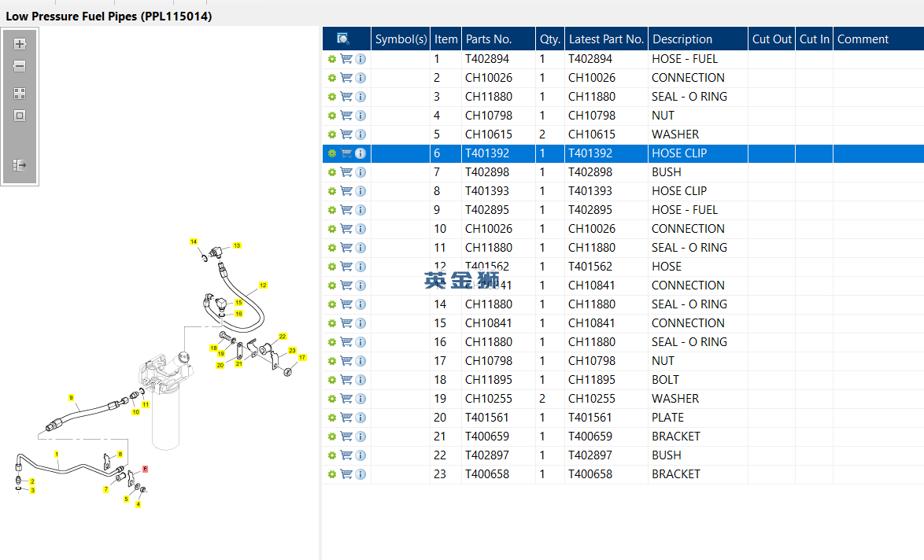Click gear icon for PLATE T401561 row
The image size is (924, 560).
tap(332, 418)
